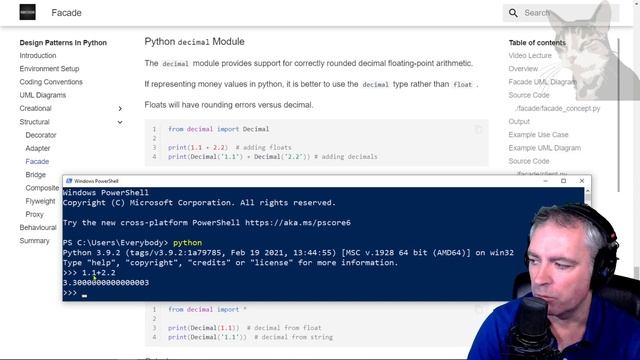The height and width of the screenshot is (360, 640).
Task: Click the 'from decimal import Decimal' code line
Action: click(218, 129)
